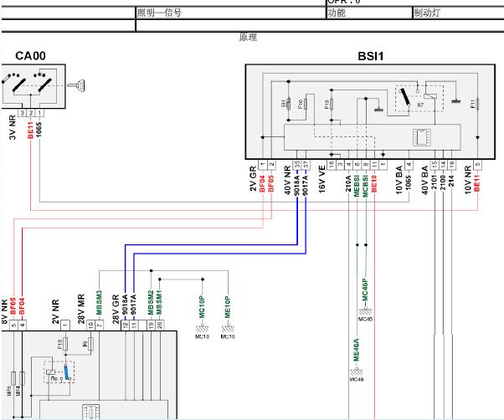Select the left ignition switch contact in CA00

[18, 85]
